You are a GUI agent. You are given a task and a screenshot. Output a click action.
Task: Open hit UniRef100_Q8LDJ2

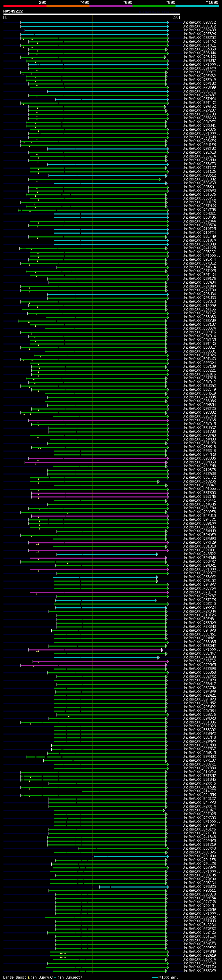coord(199,26)
